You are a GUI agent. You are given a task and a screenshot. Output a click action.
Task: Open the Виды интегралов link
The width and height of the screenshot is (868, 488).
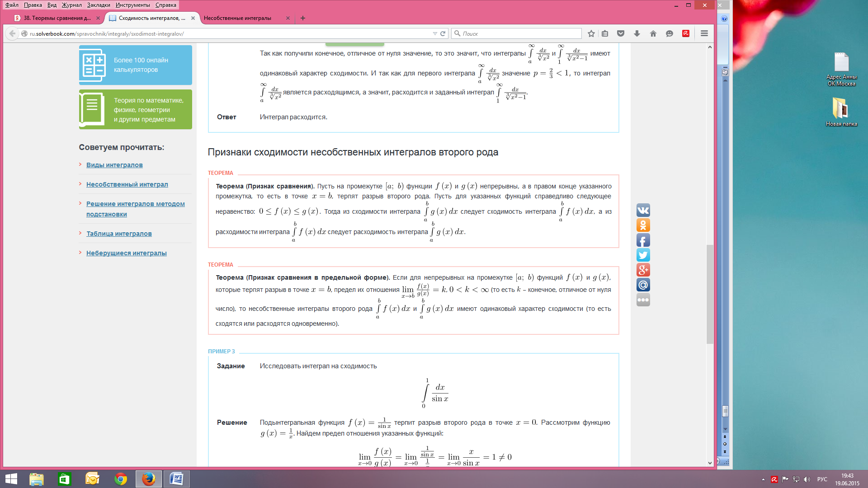(114, 165)
